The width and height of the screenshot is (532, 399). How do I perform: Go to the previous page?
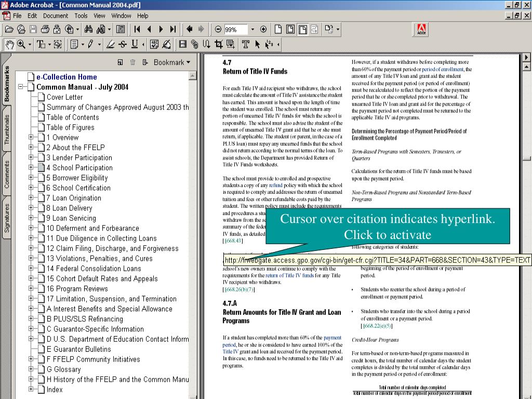(x=149, y=30)
